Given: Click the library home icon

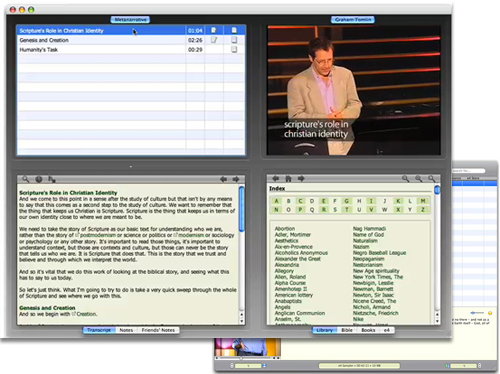Looking at the screenshot, I should coord(288,179).
